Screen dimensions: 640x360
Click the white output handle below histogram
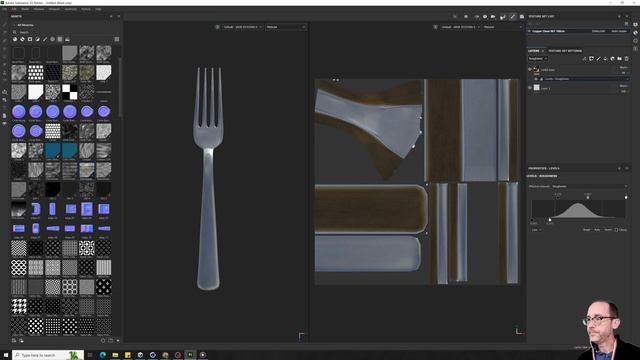click(550, 220)
